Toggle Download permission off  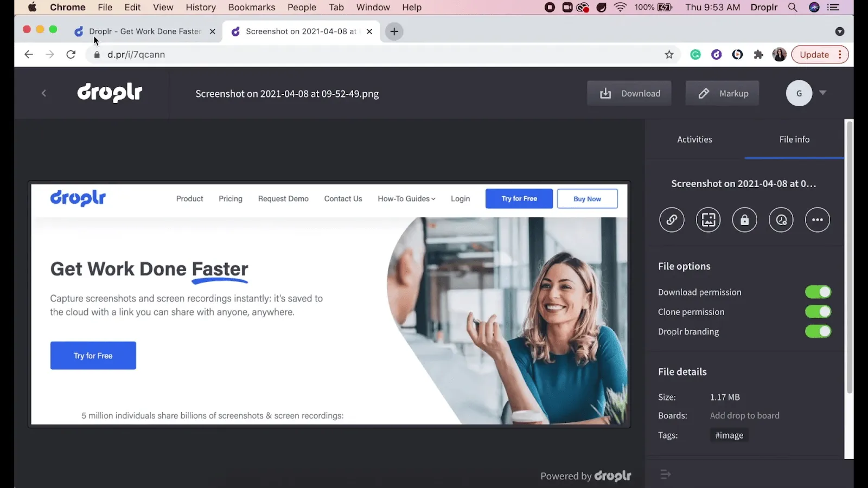click(x=818, y=292)
